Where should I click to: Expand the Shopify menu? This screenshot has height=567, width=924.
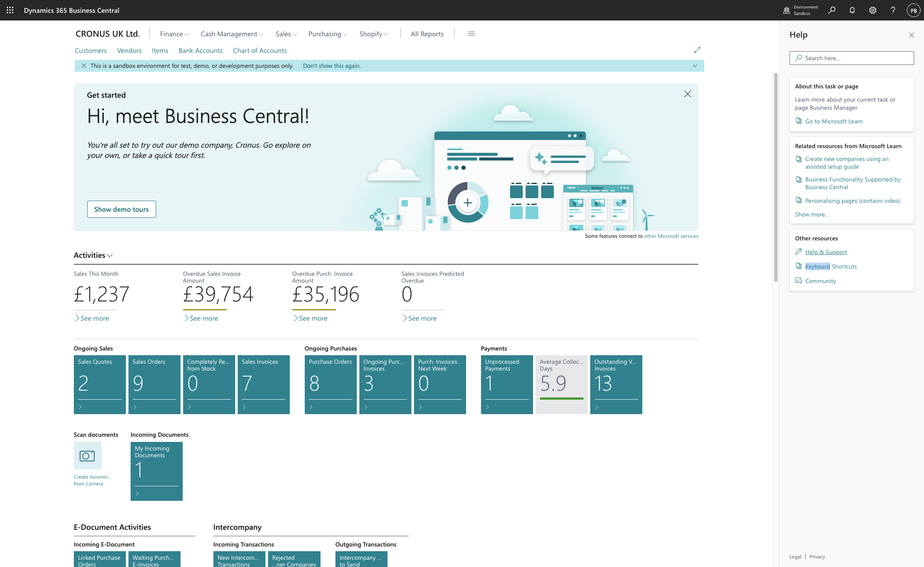(374, 34)
